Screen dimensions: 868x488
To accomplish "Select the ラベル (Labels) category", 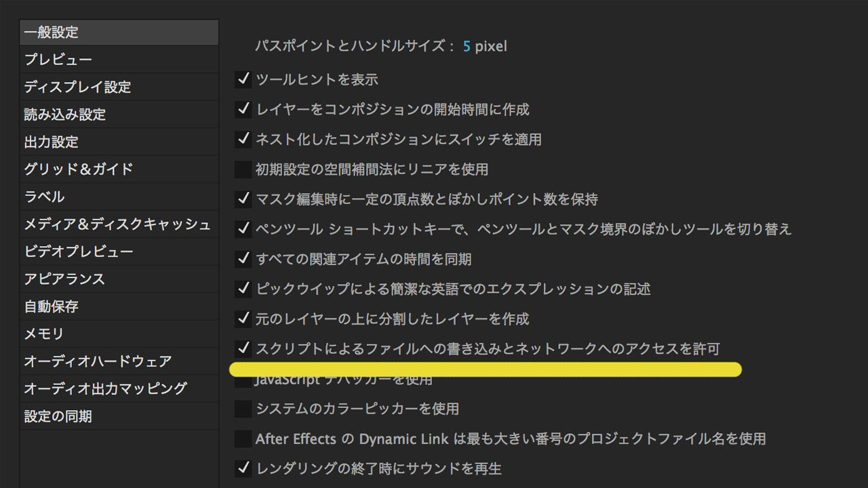I will coord(45,197).
